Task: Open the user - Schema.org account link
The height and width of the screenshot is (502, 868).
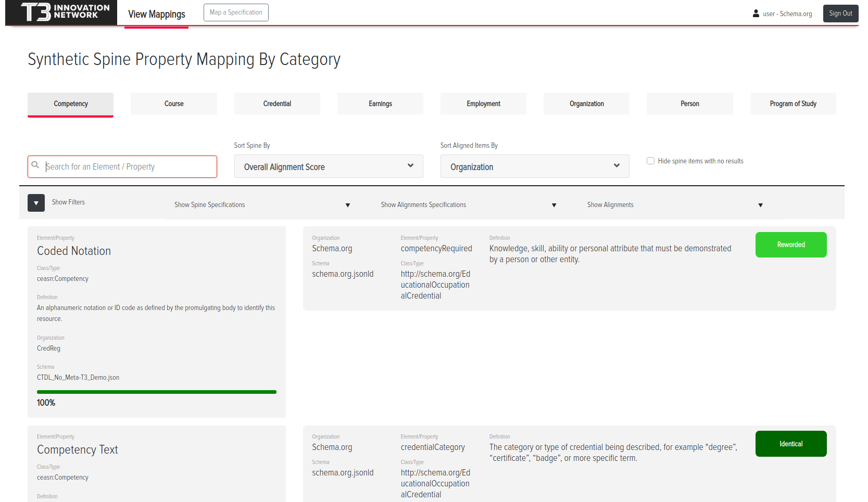Action: point(787,14)
